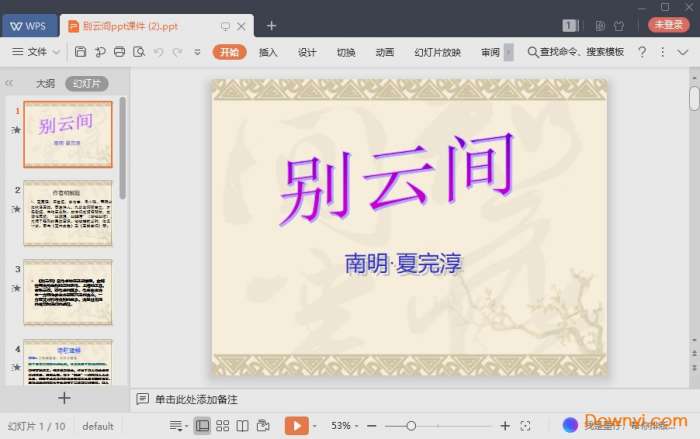This screenshot has height=439, width=700.
Task: Close the 别云间ppt课件 document tab
Action: point(241,26)
